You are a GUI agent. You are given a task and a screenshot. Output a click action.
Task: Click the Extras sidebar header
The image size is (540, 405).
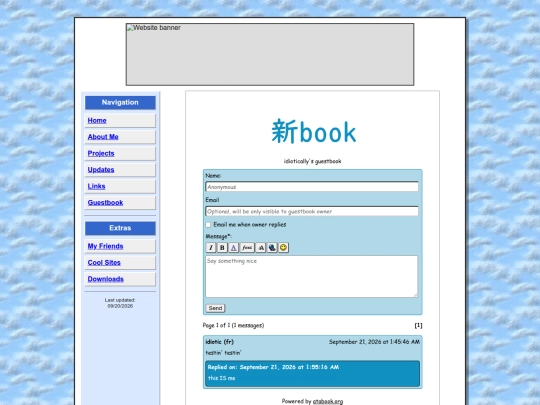120,228
